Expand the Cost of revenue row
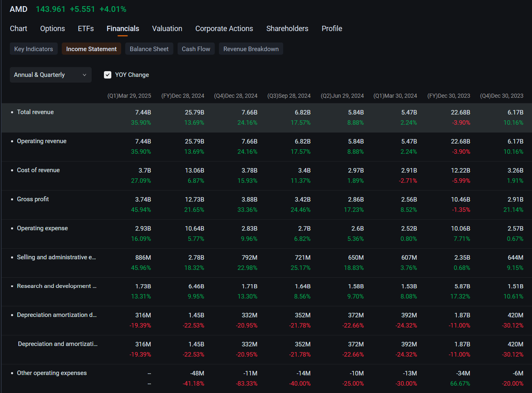 point(12,170)
